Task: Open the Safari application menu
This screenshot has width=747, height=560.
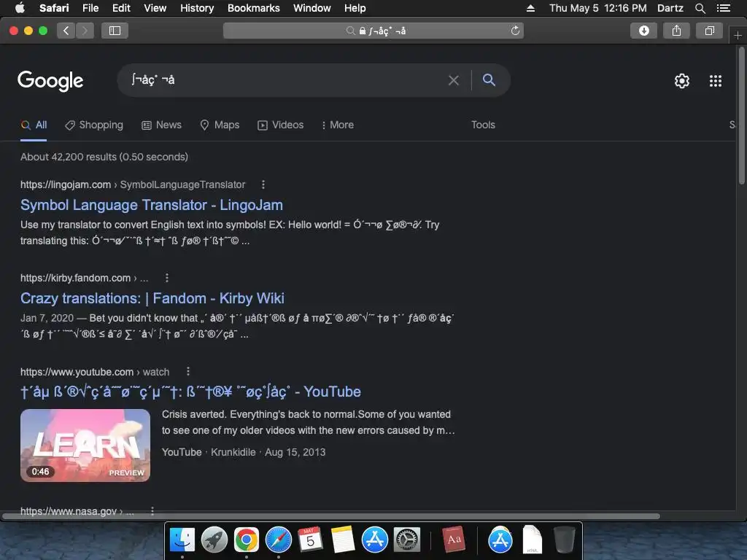Action: tap(54, 8)
